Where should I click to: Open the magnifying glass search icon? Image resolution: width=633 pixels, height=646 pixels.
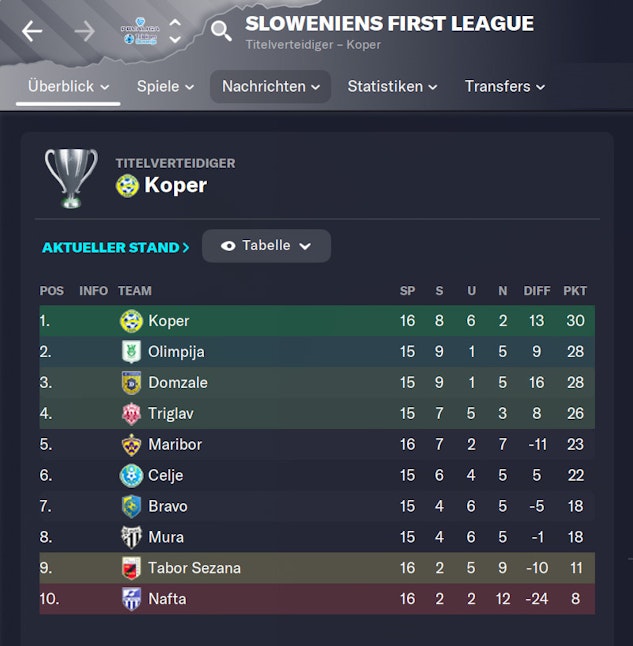pos(221,31)
